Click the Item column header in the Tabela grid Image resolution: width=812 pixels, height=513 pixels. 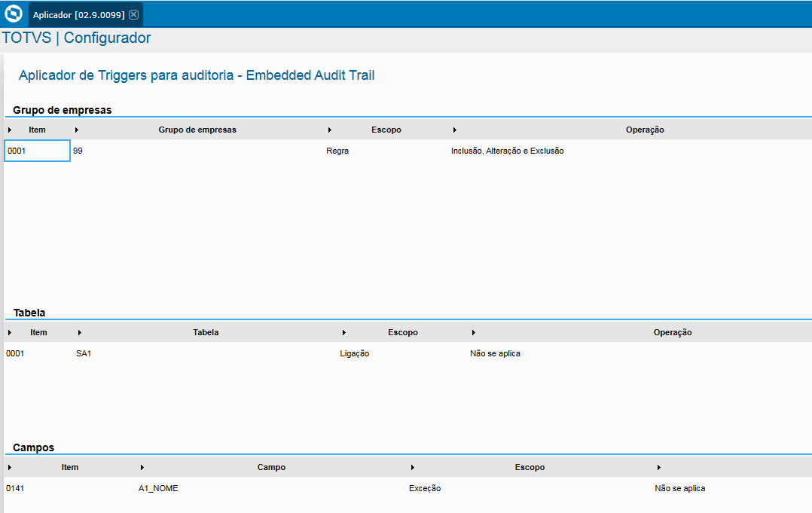[38, 331]
